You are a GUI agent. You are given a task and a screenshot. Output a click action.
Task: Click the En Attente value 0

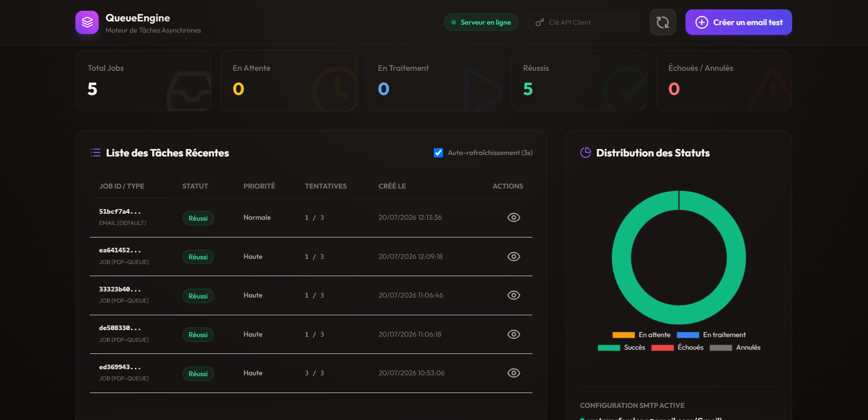pos(238,89)
